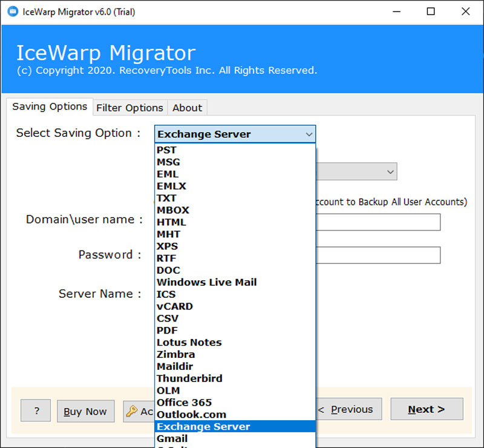Minimize the IceWarp Migrator window

pos(397,12)
